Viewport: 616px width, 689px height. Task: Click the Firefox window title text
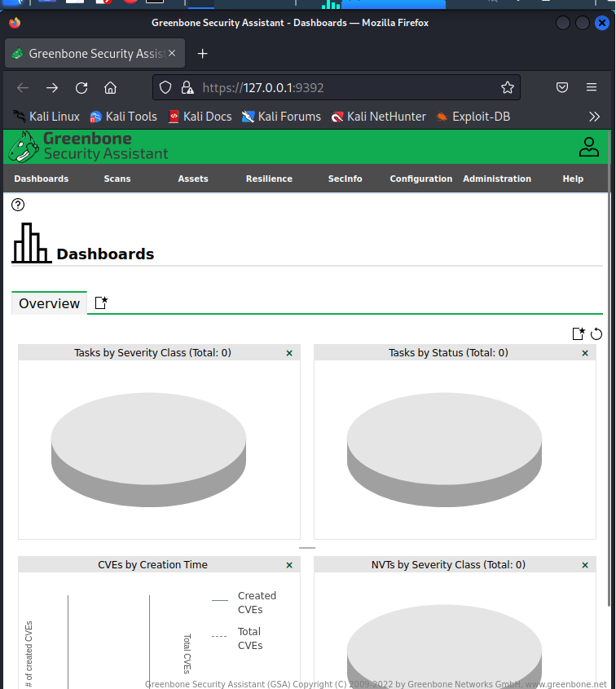pyautogui.click(x=290, y=23)
